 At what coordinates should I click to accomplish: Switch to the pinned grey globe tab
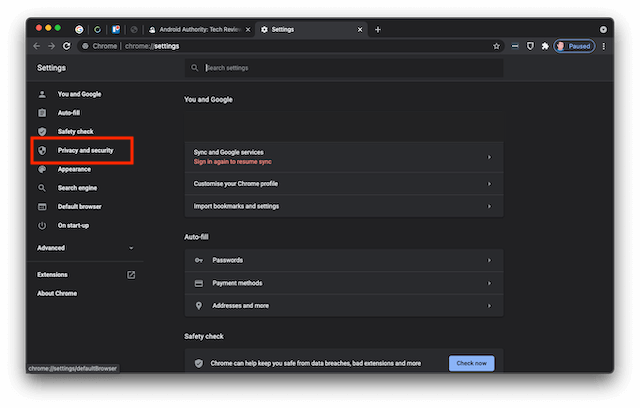point(134,29)
